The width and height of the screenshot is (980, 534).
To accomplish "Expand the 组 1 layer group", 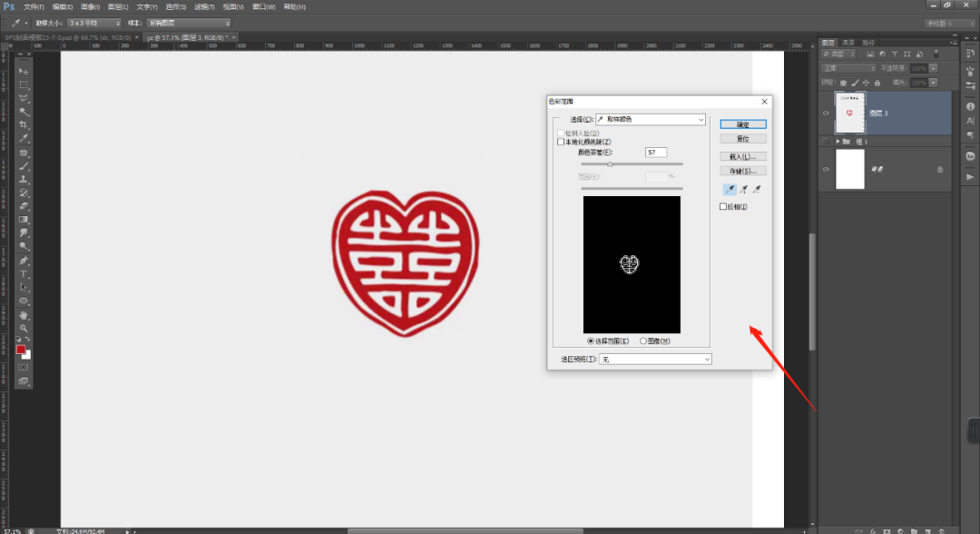I will 837,142.
